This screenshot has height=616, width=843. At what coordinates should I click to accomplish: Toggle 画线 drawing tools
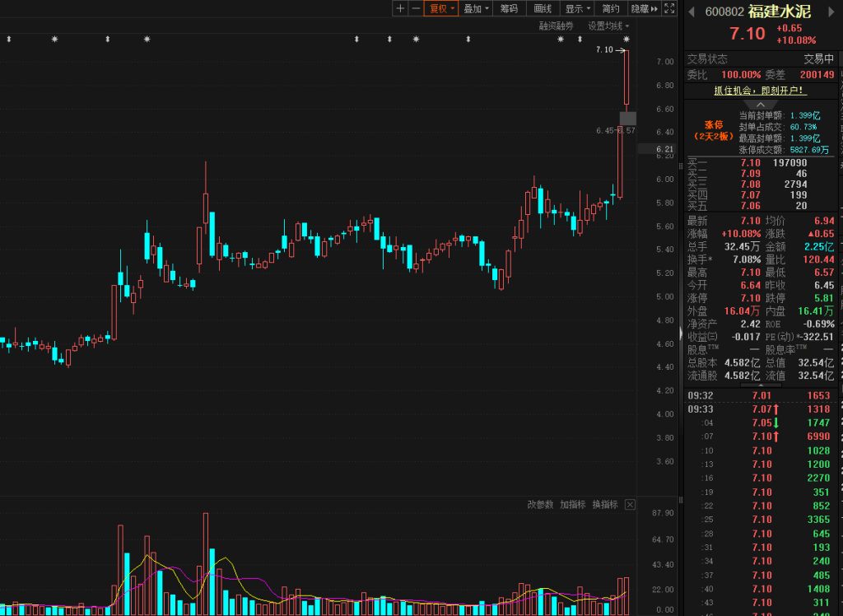543,8
